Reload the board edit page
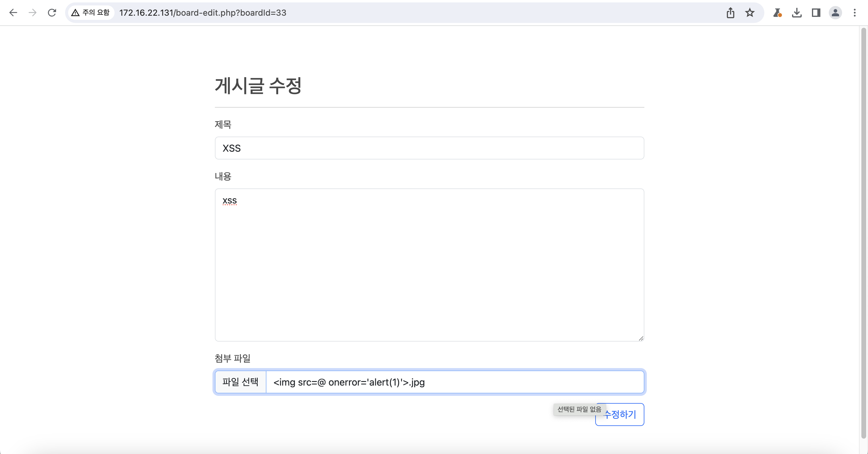Image resolution: width=868 pixels, height=454 pixels. [52, 13]
